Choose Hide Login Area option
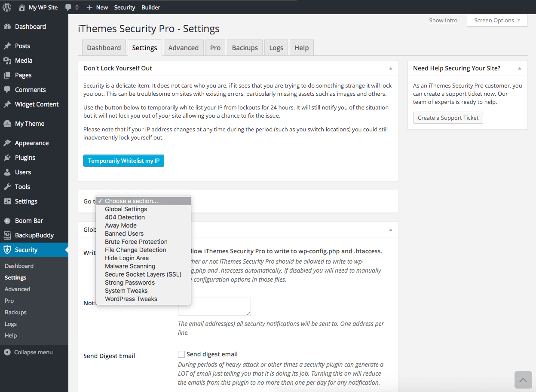 (143, 258)
